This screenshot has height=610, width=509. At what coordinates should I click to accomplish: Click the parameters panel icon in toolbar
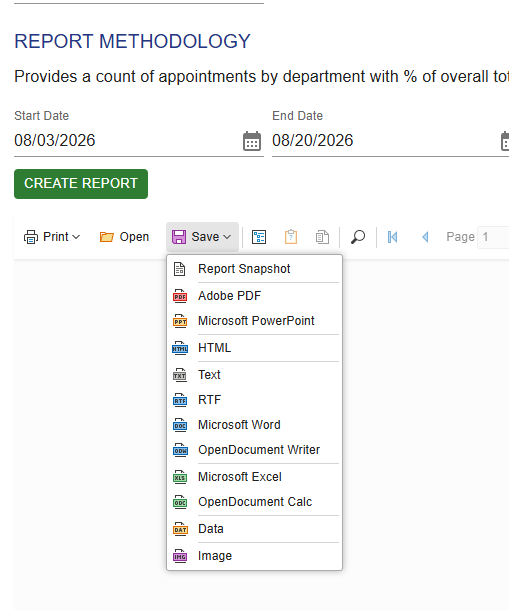tap(259, 237)
